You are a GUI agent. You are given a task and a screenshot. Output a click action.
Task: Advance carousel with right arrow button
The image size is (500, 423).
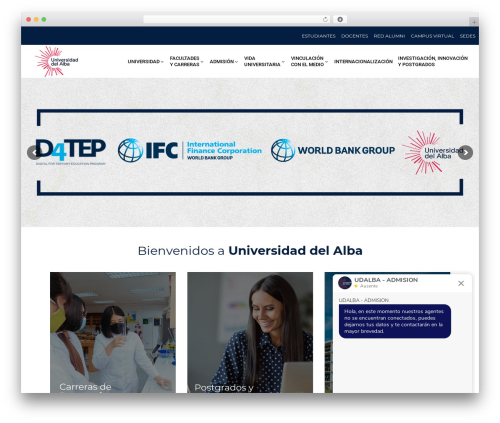coord(465,153)
